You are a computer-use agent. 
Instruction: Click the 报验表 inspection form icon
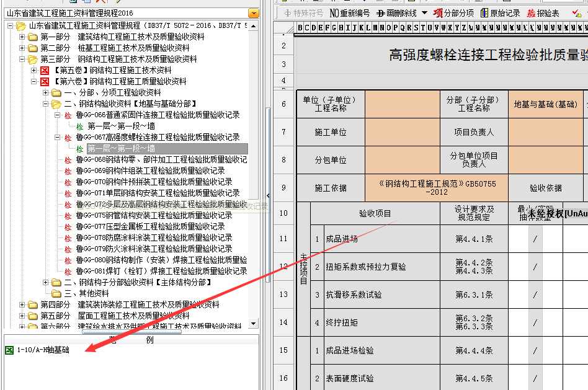[x=543, y=13]
